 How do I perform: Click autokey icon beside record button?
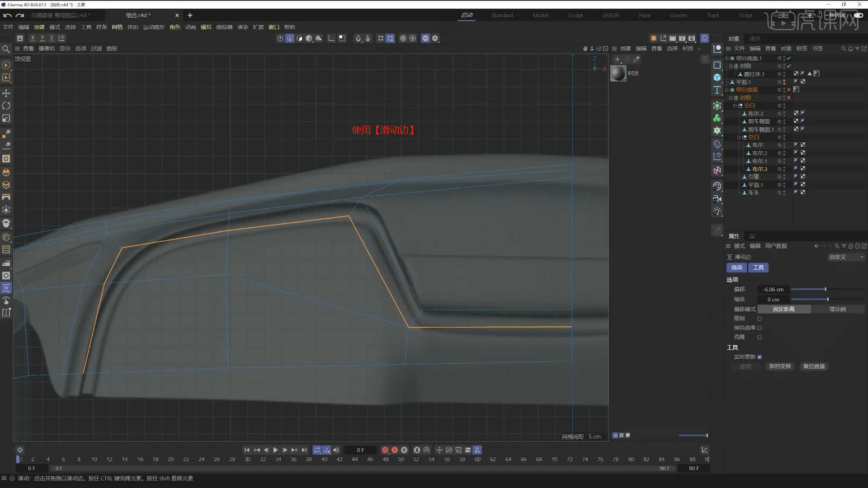coord(394,450)
